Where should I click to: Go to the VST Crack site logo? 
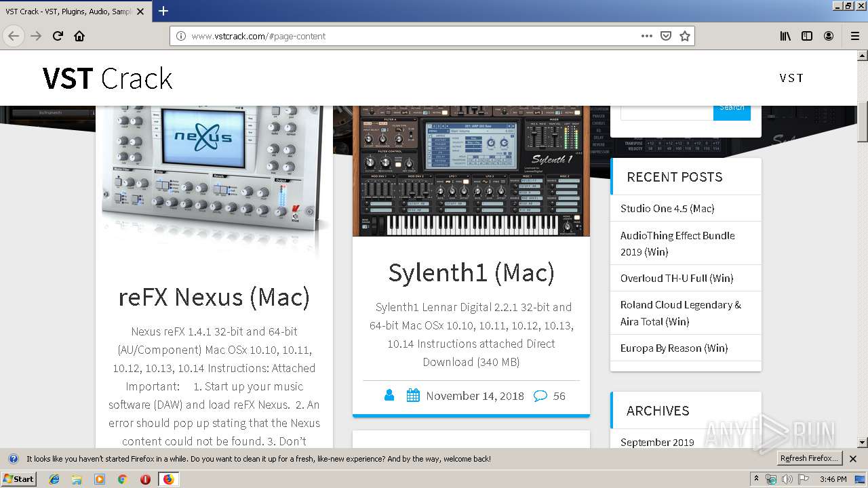(x=107, y=79)
